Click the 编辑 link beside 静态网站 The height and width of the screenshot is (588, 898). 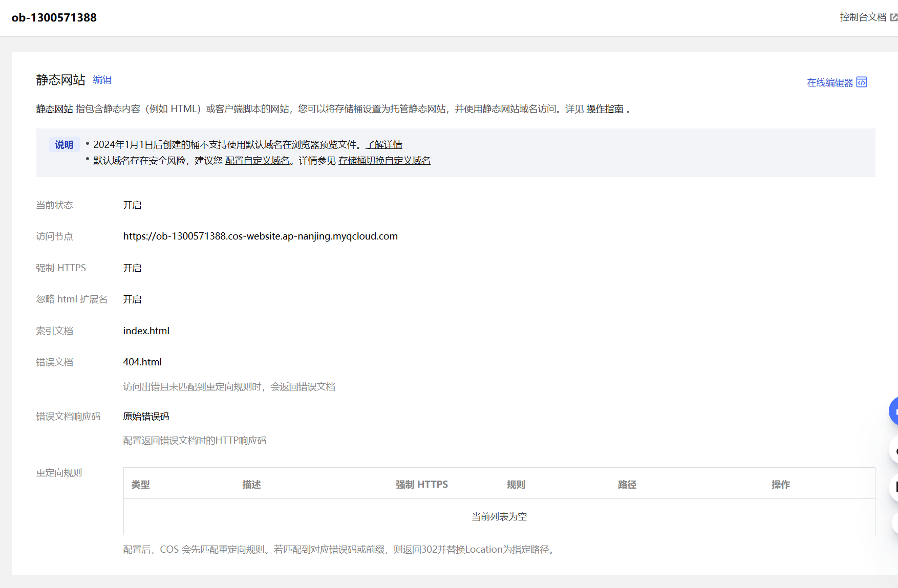tap(102, 80)
